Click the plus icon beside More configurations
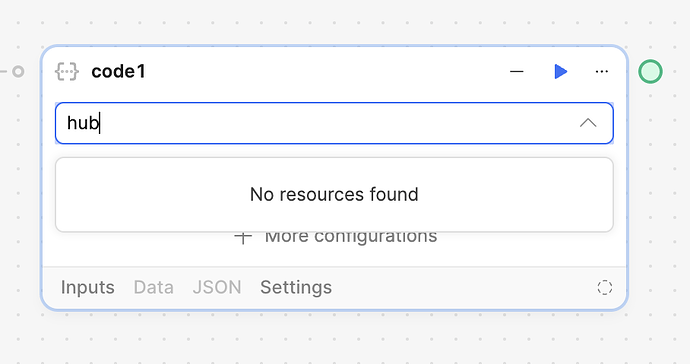The width and height of the screenshot is (690, 364). 243,237
